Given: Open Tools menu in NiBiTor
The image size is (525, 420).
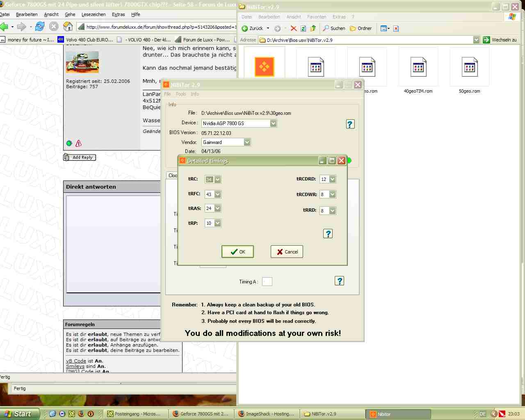Looking at the screenshot, I should point(181,94).
